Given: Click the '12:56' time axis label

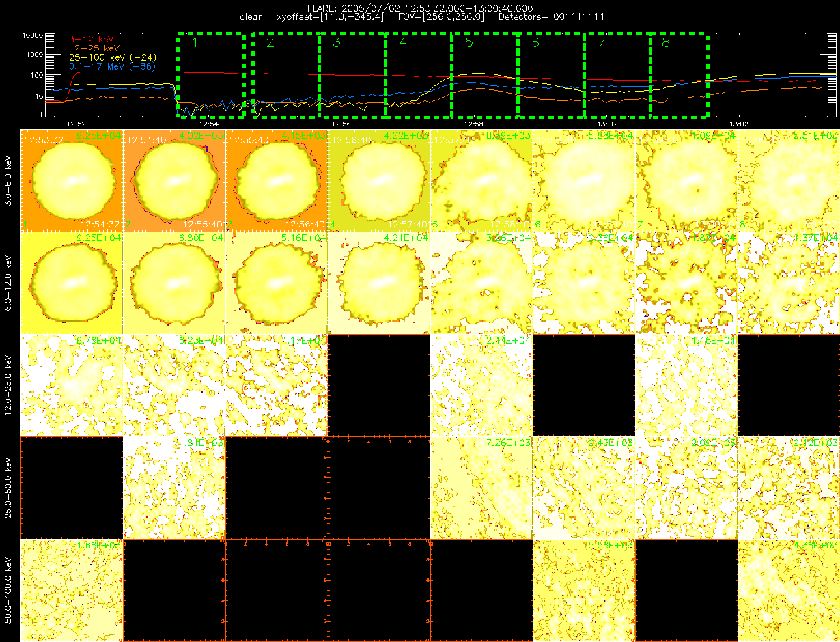Looking at the screenshot, I should [341, 124].
